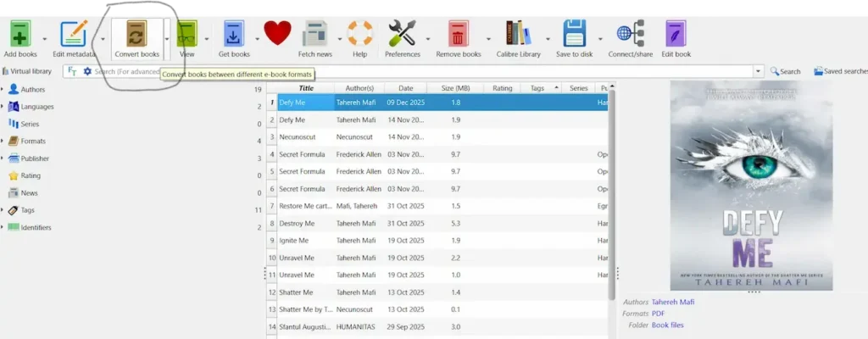868x339 pixels.
Task: Click the Remove books trash icon
Action: tap(458, 34)
